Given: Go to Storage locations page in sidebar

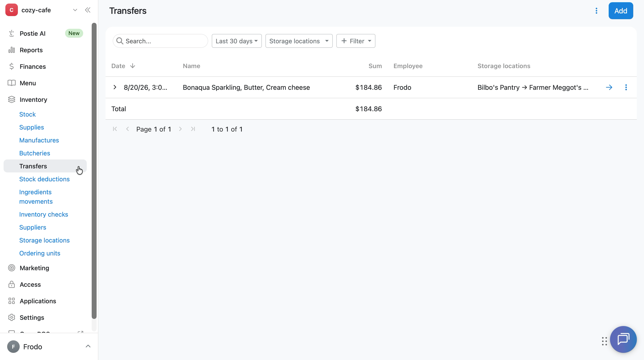Looking at the screenshot, I should (x=44, y=240).
